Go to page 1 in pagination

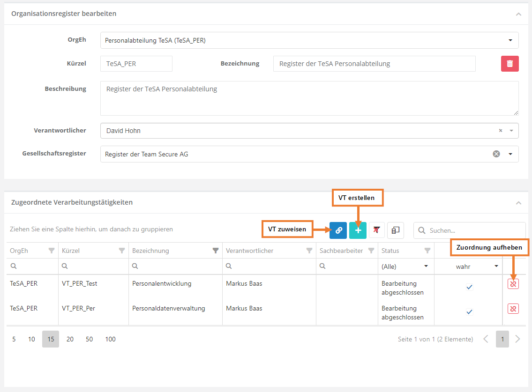click(502, 339)
